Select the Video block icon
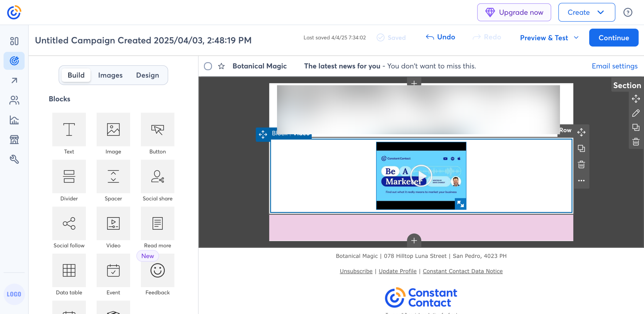 pyautogui.click(x=113, y=223)
